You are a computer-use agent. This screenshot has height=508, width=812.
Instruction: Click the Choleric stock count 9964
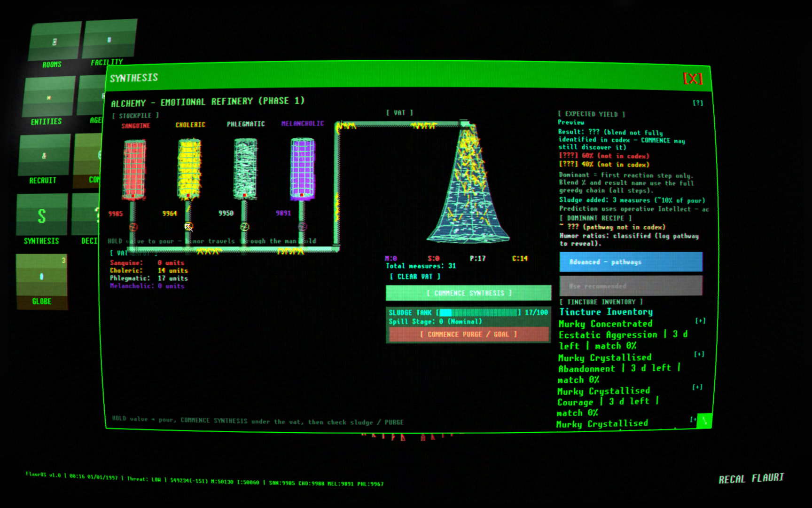[x=170, y=213]
